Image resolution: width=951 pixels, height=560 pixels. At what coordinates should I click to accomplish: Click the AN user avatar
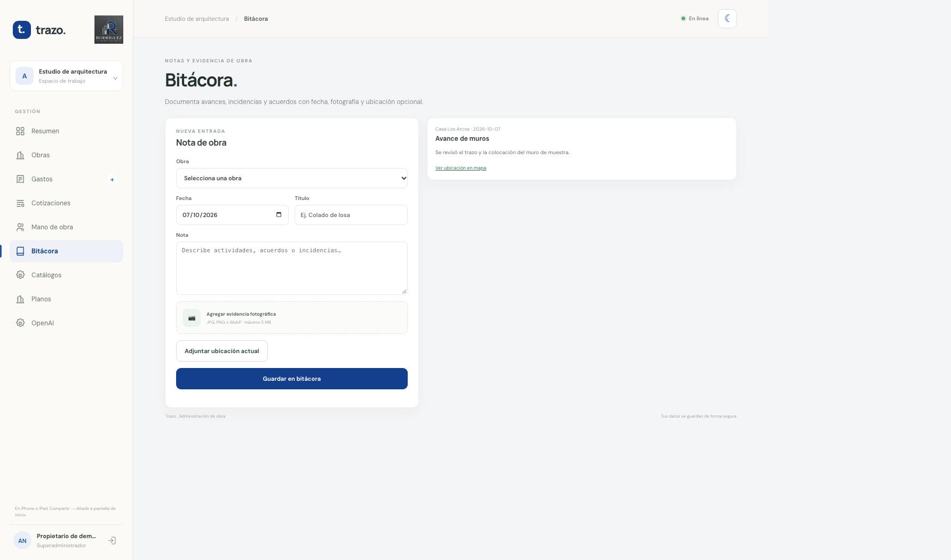(22, 541)
